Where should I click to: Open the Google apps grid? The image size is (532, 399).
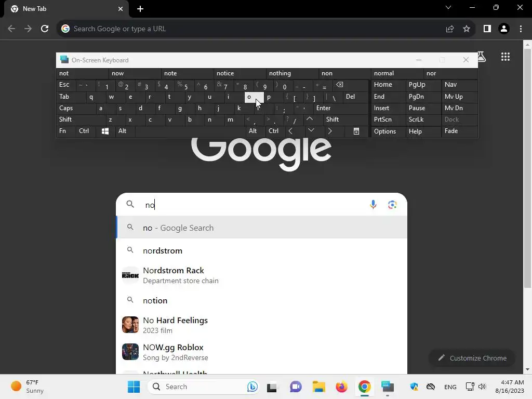[505, 57]
